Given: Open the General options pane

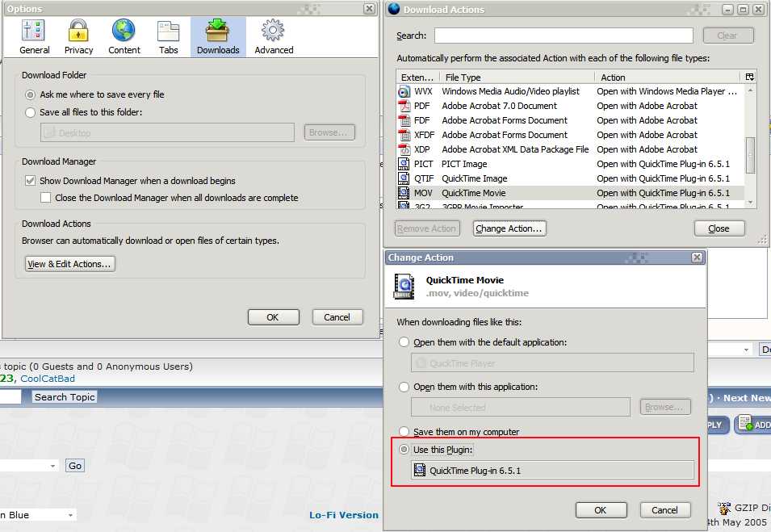Looking at the screenshot, I should (34, 37).
